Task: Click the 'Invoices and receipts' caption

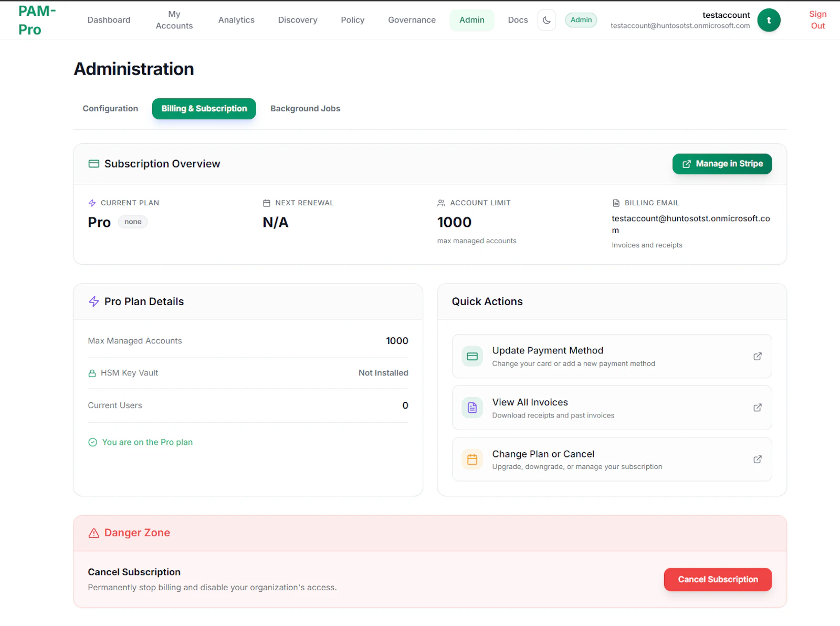Action: coord(647,245)
